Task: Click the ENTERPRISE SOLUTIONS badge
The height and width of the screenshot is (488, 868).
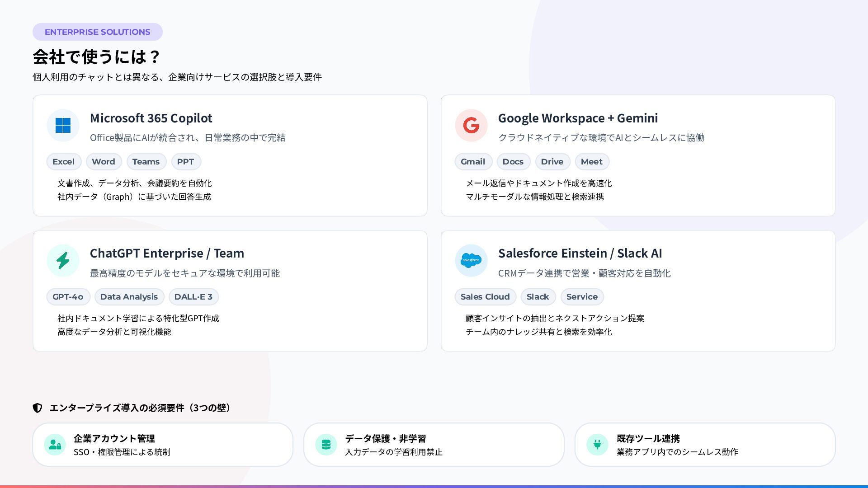Action: click(97, 32)
